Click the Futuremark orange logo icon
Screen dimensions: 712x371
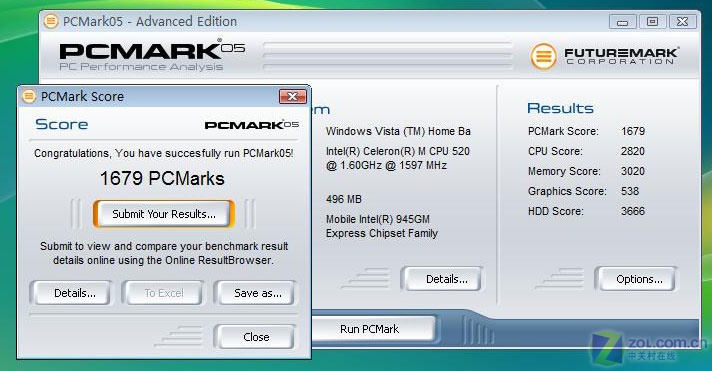(x=543, y=56)
